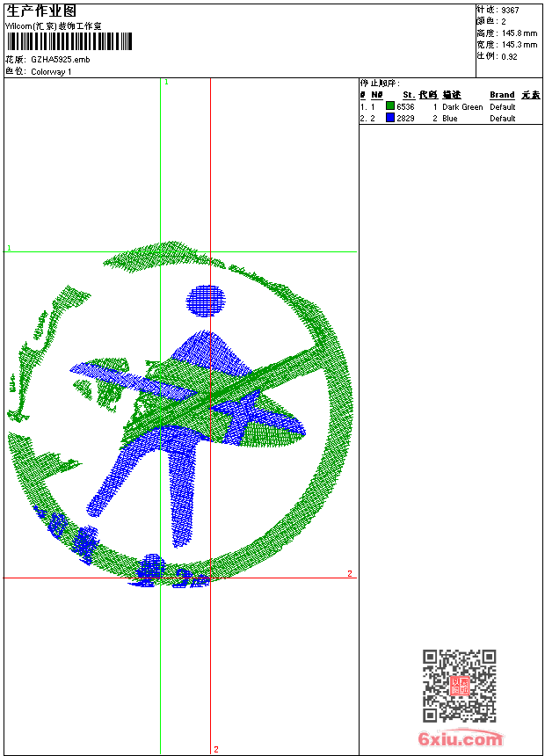Select the Dark Green row description
Image resolution: width=545 pixels, height=756 pixels.
click(x=462, y=107)
